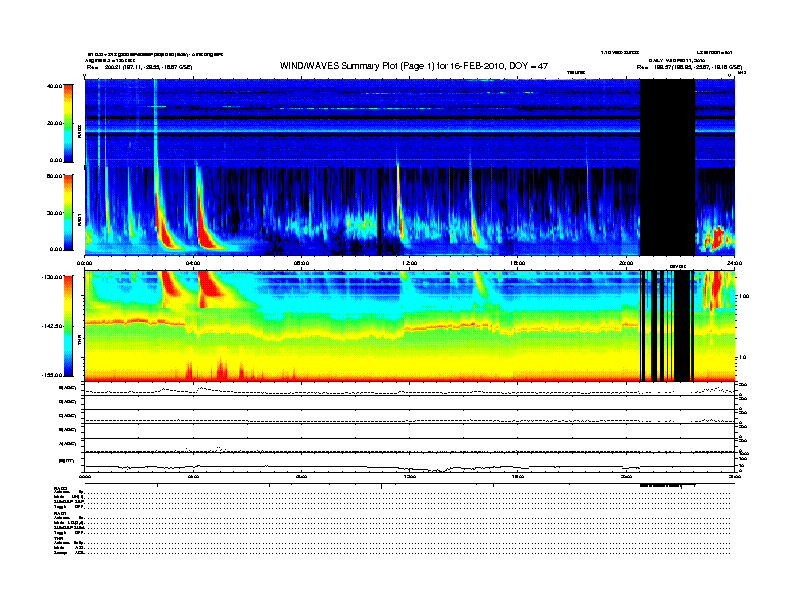Click the 12:00 label beneath the line plots

click(x=409, y=476)
